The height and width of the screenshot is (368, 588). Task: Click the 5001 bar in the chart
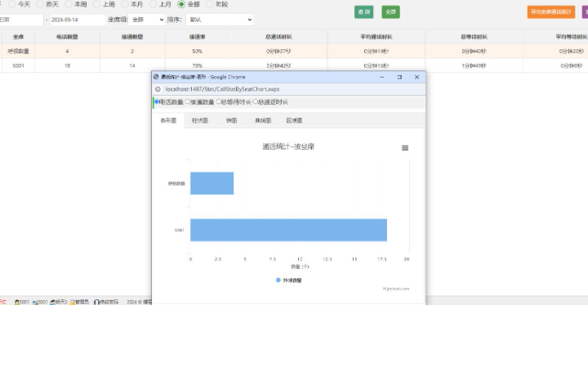tap(289, 230)
